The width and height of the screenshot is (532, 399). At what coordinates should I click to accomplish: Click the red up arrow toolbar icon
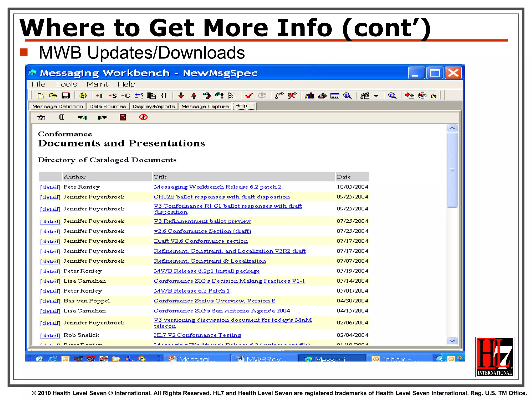[194, 96]
